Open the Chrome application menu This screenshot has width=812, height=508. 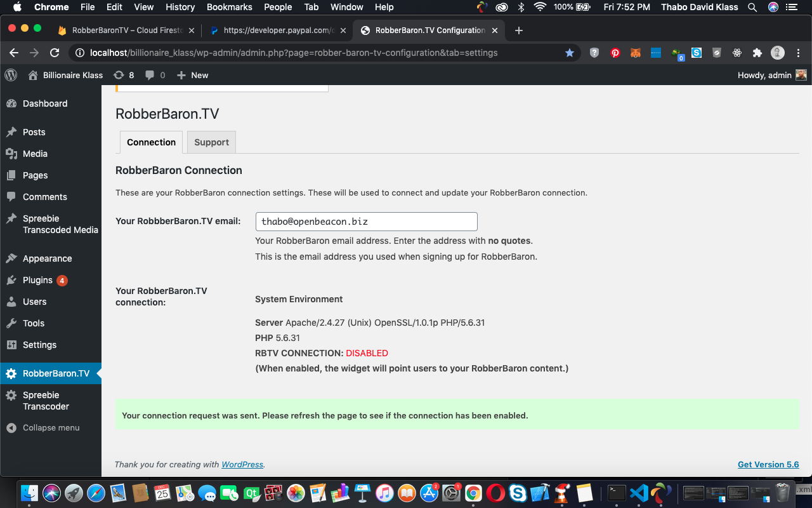pos(51,7)
